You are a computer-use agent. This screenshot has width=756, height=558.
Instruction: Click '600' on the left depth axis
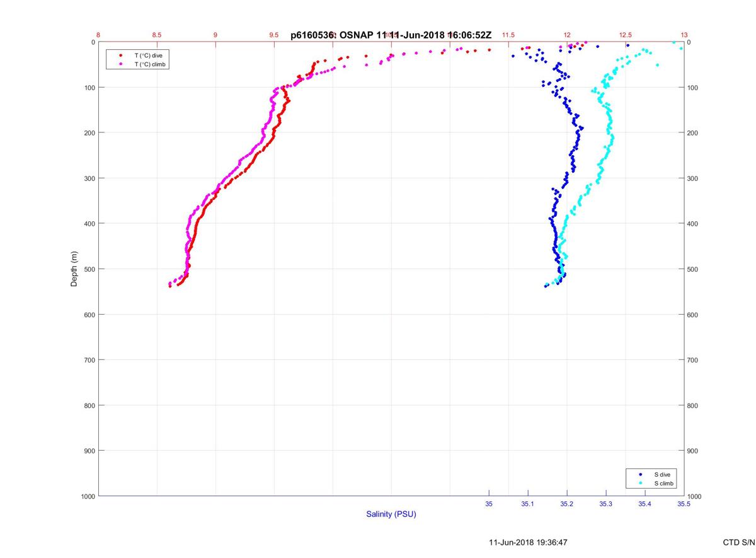point(89,315)
